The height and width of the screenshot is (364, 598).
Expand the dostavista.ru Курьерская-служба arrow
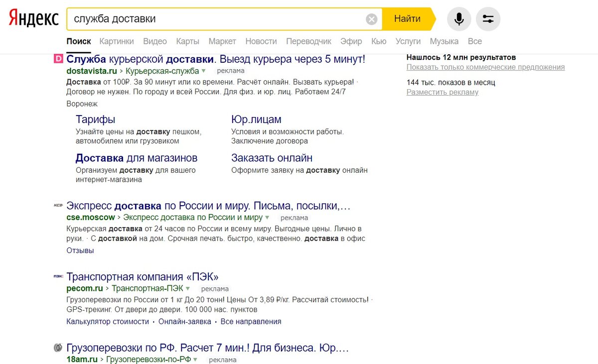click(203, 71)
